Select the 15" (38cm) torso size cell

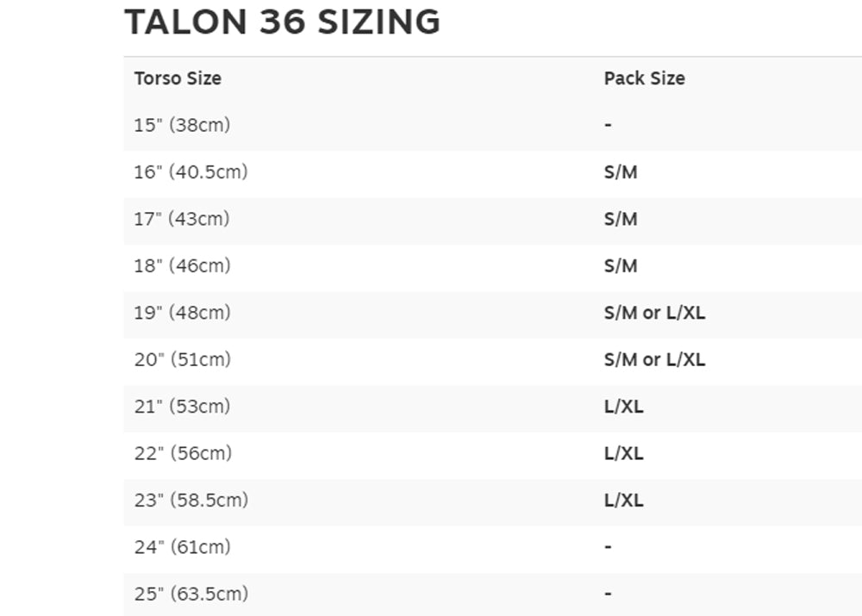pyautogui.click(x=182, y=125)
